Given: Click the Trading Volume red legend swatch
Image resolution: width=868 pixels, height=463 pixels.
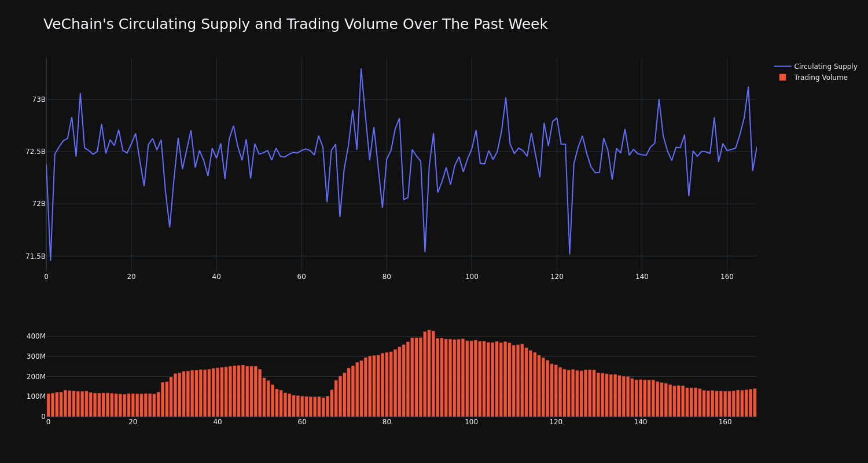Looking at the screenshot, I should coord(782,78).
